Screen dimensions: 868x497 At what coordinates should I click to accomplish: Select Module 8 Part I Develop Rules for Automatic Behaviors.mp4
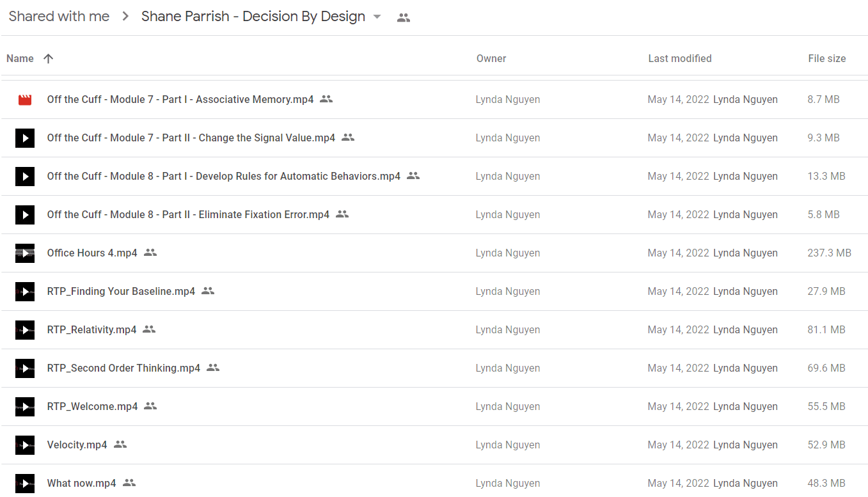pyautogui.click(x=224, y=177)
